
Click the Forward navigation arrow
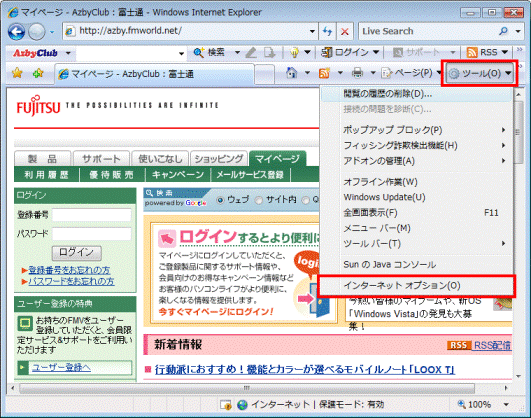coord(36,32)
